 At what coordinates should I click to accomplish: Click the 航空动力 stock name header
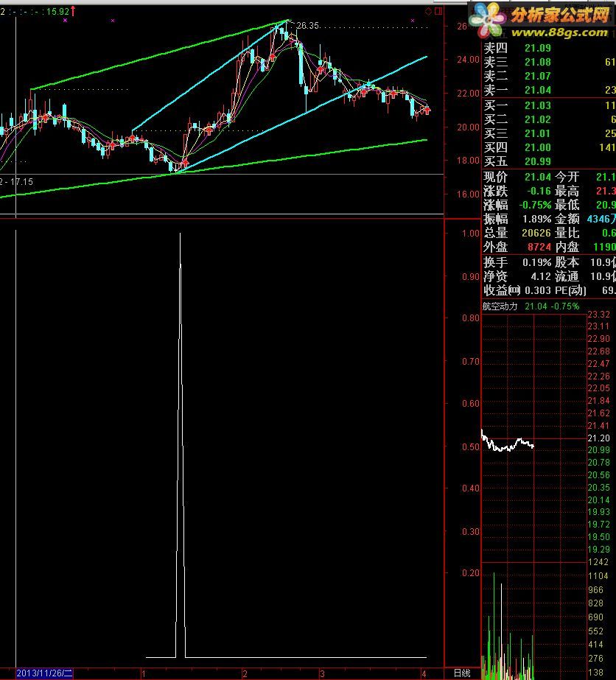(500, 306)
